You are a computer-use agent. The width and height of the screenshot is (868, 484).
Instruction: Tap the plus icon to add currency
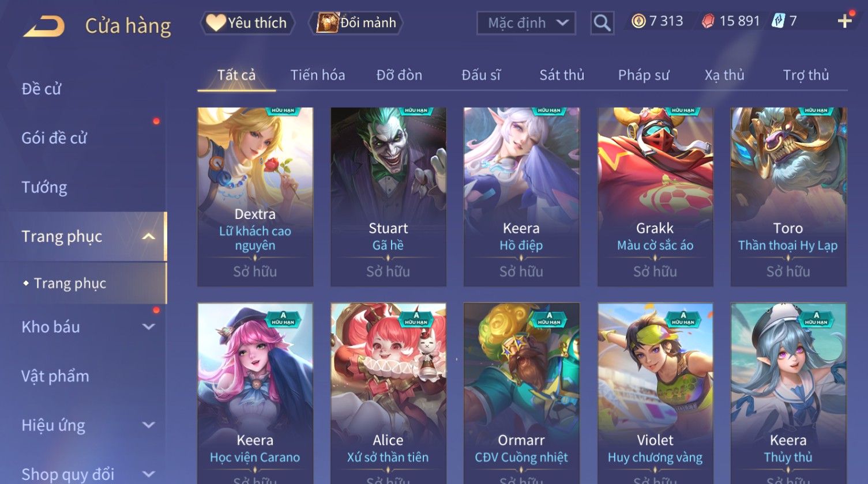[x=844, y=21]
